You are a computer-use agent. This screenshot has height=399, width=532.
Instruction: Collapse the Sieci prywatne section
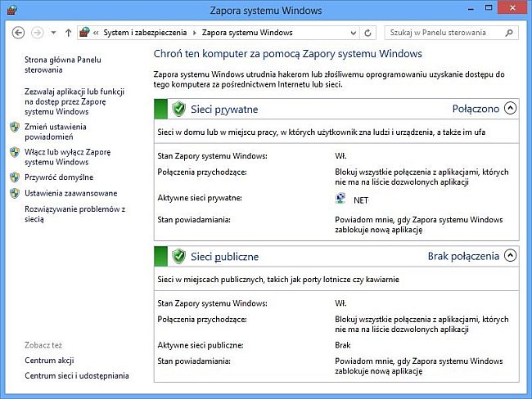pos(510,108)
